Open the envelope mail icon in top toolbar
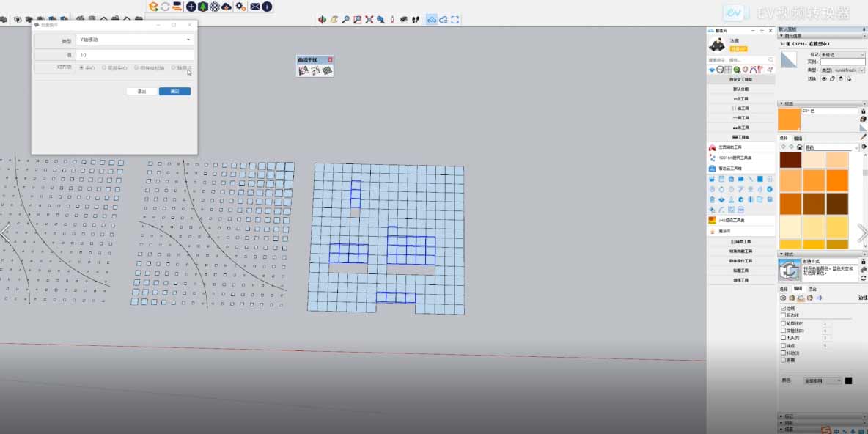The height and width of the screenshot is (434, 868). tap(255, 7)
